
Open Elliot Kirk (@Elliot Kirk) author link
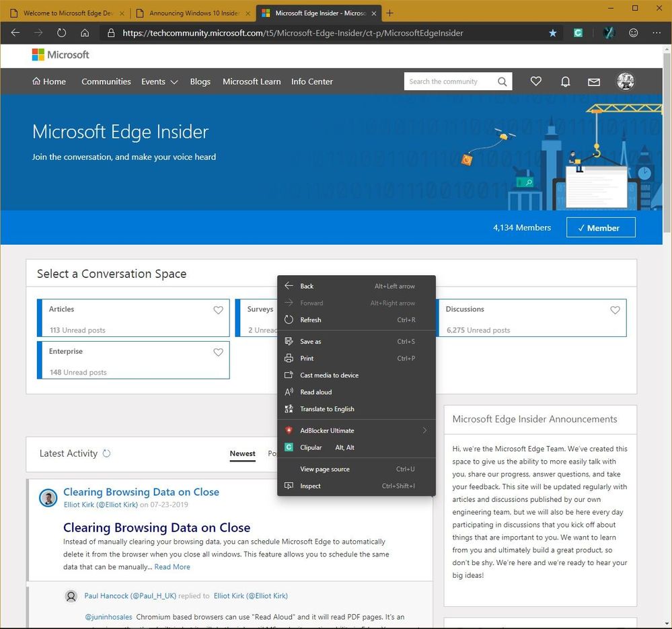tap(101, 505)
